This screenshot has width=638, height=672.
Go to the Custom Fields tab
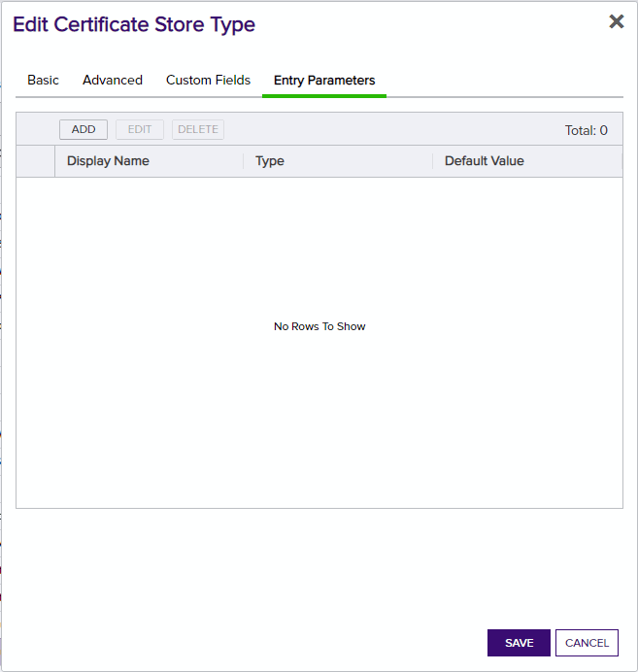(208, 81)
